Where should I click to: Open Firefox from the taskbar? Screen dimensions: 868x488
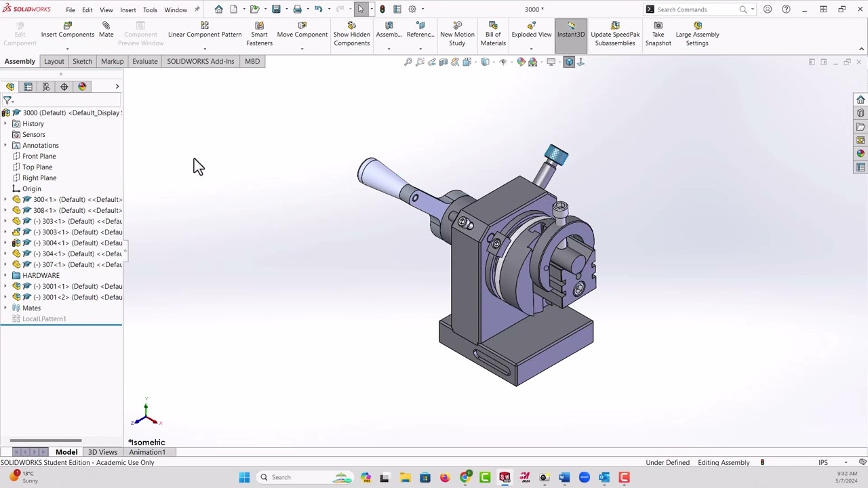coord(445,477)
